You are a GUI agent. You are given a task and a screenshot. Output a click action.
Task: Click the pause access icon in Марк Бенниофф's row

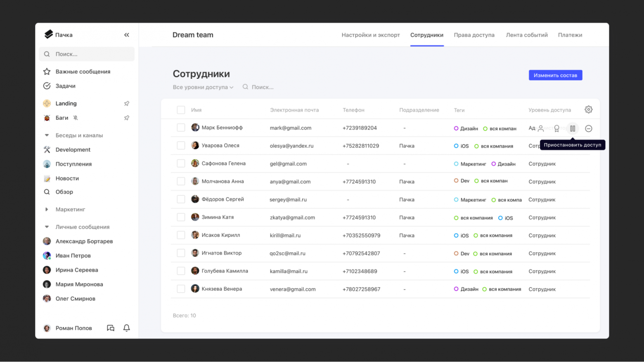click(573, 128)
